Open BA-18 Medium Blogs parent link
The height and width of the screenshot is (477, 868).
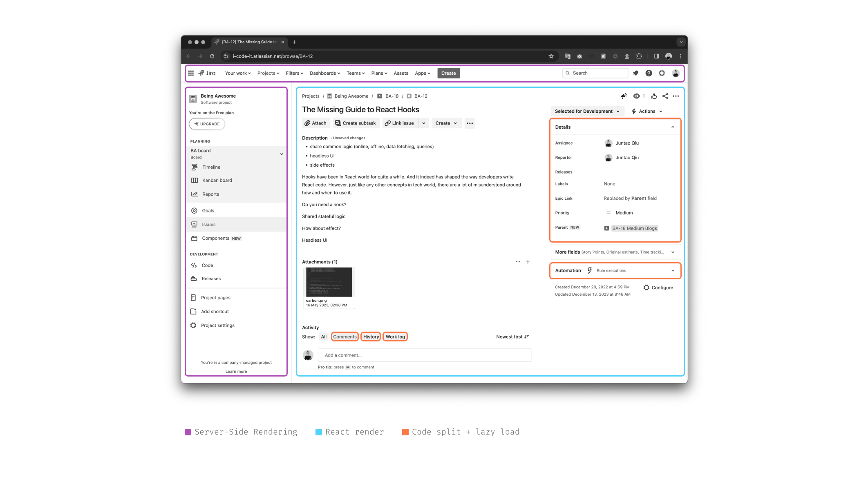click(x=634, y=228)
